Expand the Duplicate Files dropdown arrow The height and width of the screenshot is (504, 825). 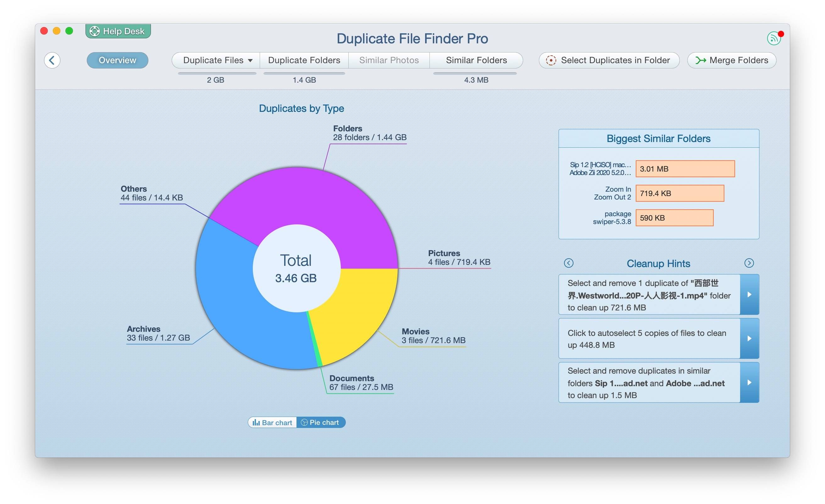(250, 61)
